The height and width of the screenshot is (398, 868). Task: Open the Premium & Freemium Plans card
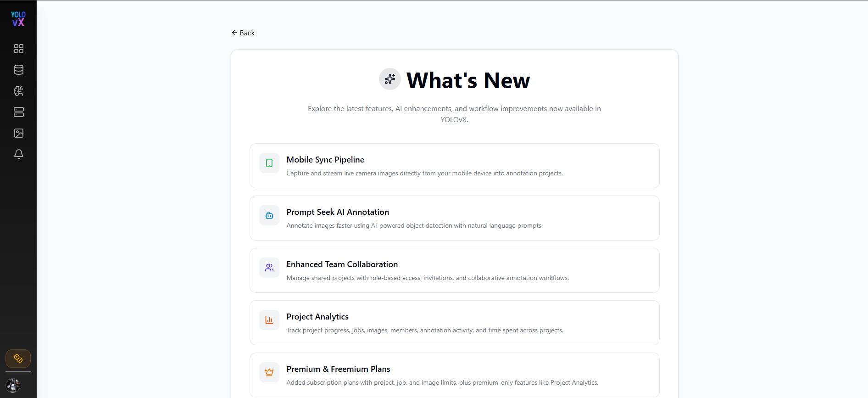pyautogui.click(x=455, y=375)
